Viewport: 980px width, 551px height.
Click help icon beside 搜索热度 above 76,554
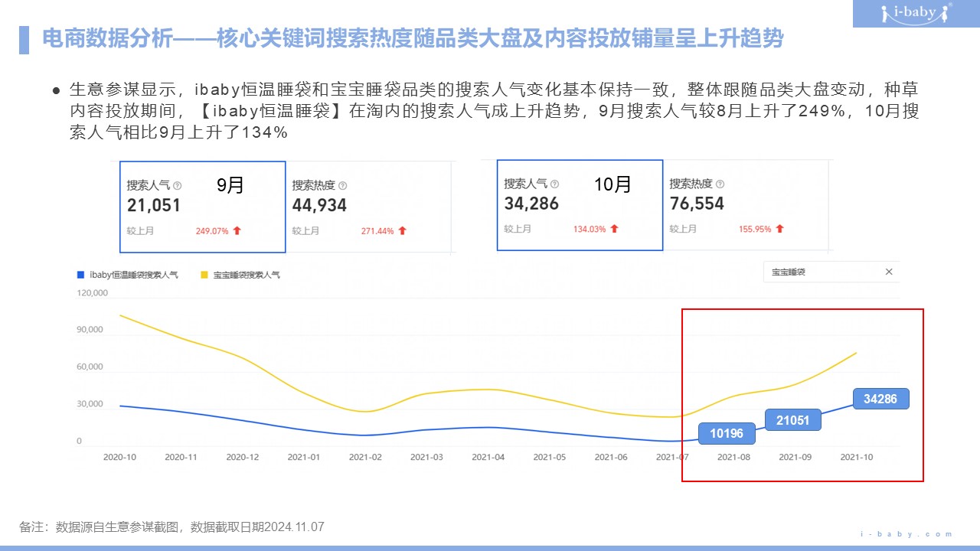pos(720,184)
